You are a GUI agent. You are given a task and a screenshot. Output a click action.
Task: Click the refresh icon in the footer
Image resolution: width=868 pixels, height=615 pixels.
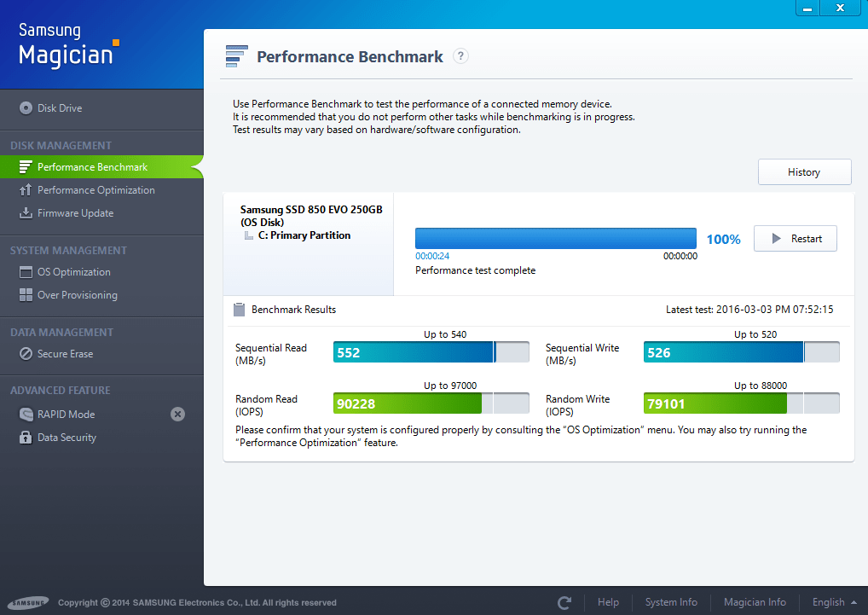[564, 601]
